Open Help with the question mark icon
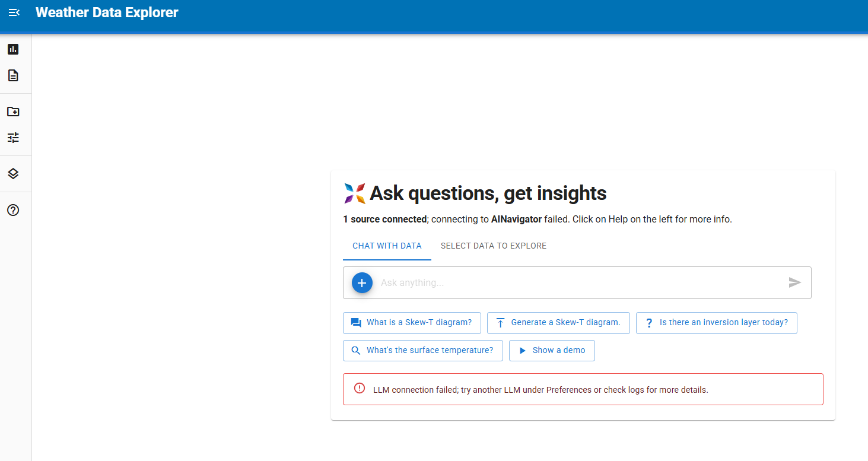 point(13,210)
